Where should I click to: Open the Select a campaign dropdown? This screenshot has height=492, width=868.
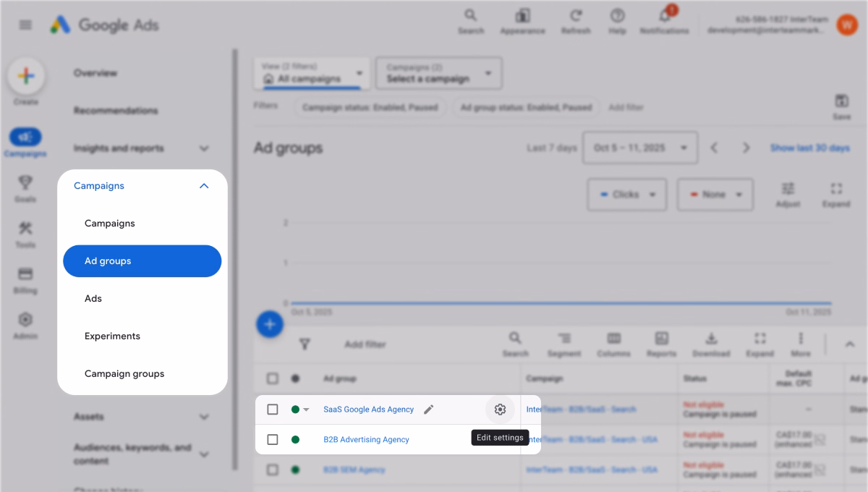pyautogui.click(x=439, y=73)
